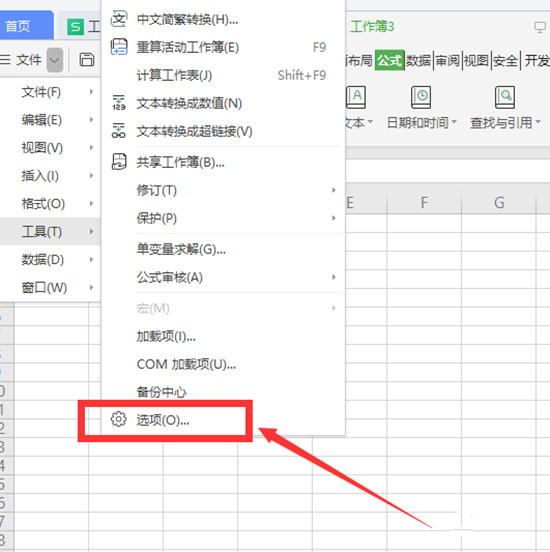
Task: Click the gear icon beside 选项(O)
Action: pyautogui.click(x=118, y=419)
